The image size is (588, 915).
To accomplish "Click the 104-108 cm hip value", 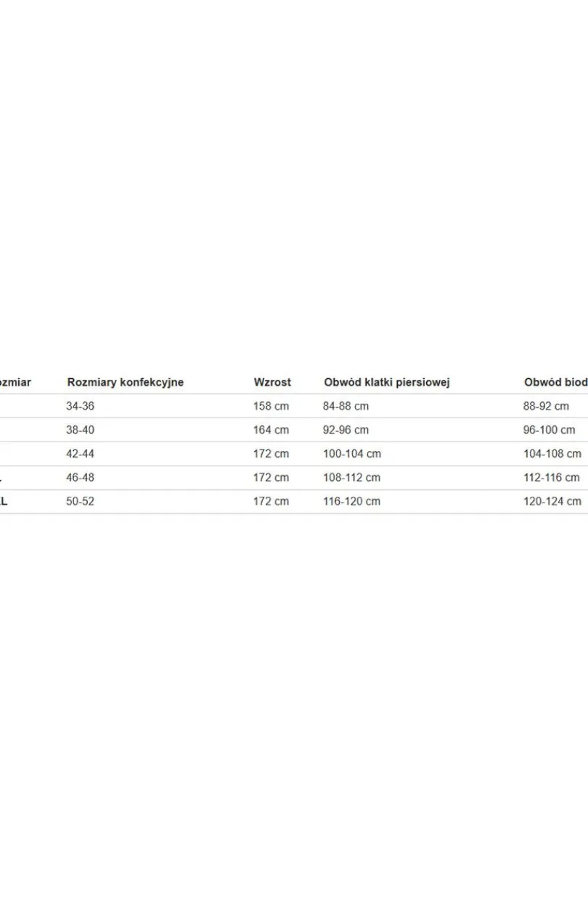I will click(x=552, y=454).
